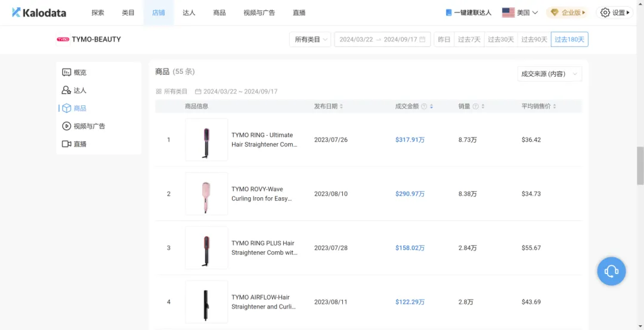This screenshot has height=330, width=644.
Task: Click the customer support headset icon
Action: point(611,272)
